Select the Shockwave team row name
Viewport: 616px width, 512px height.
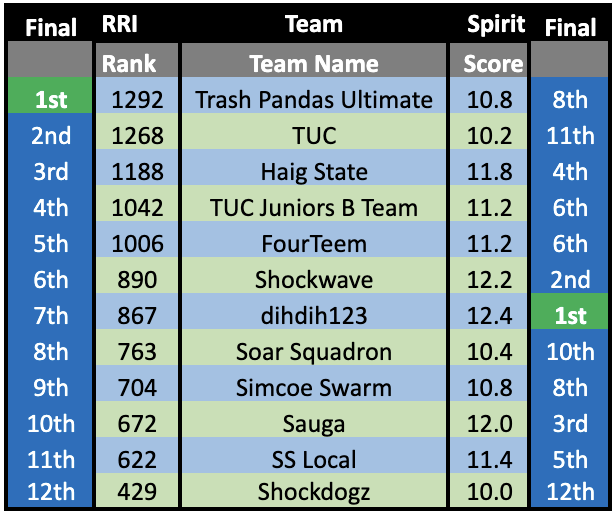314,280
